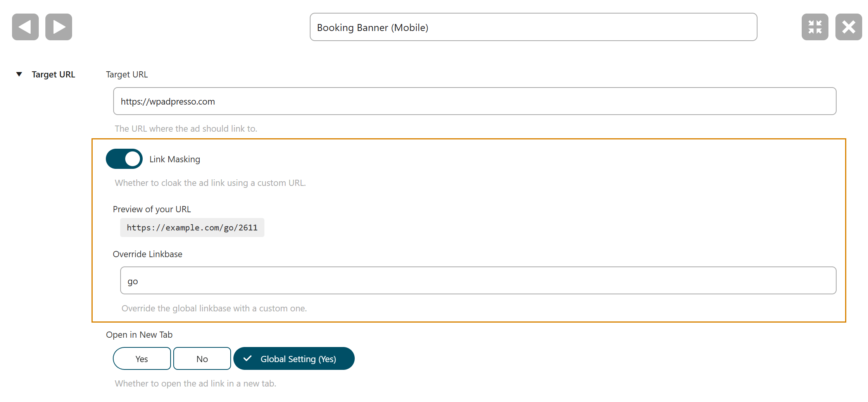The image size is (868, 402).
Task: Go to the next ad with right arrow
Action: coord(59,27)
